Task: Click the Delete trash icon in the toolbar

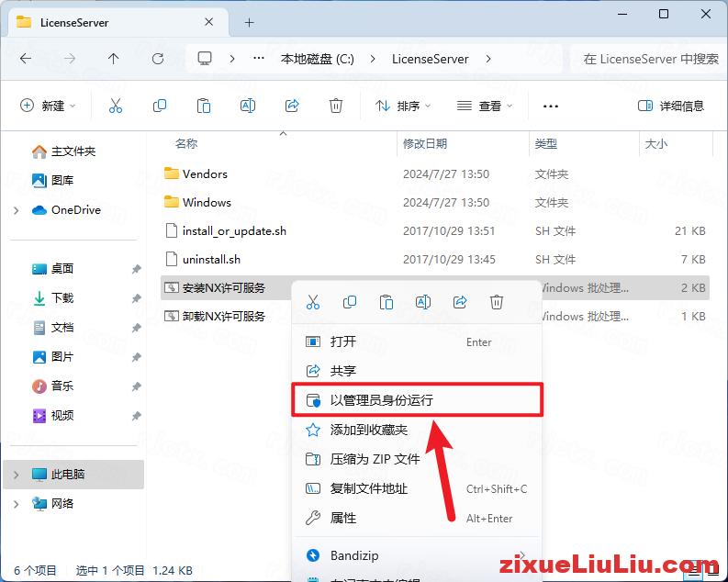Action: [336, 106]
